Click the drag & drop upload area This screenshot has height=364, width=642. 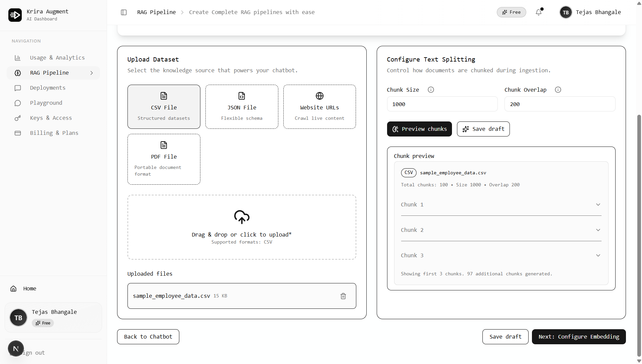coord(242,227)
